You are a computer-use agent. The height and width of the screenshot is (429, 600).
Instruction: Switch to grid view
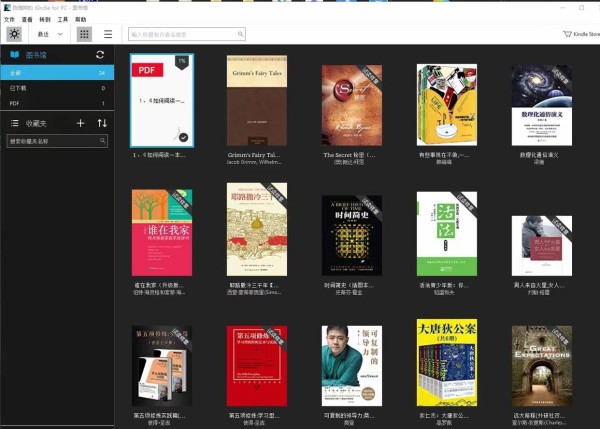84,34
